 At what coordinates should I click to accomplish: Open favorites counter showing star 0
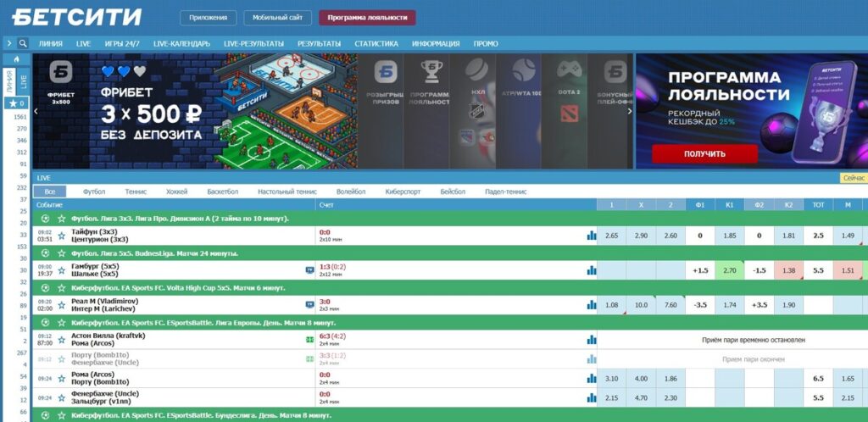coord(17,103)
